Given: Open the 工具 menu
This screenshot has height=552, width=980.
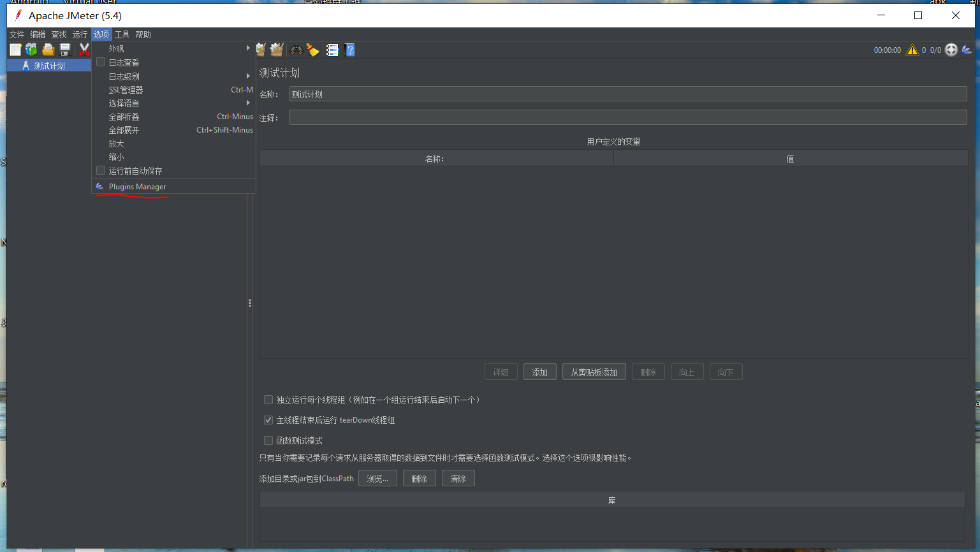Looking at the screenshot, I should (122, 34).
